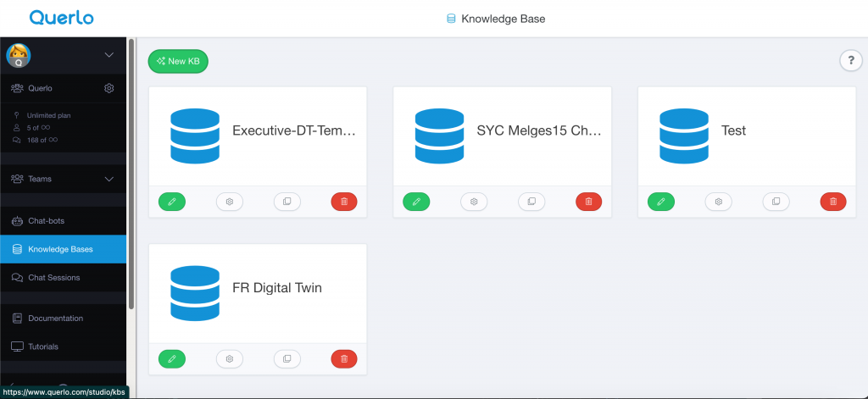Click the New KB button

(x=178, y=61)
